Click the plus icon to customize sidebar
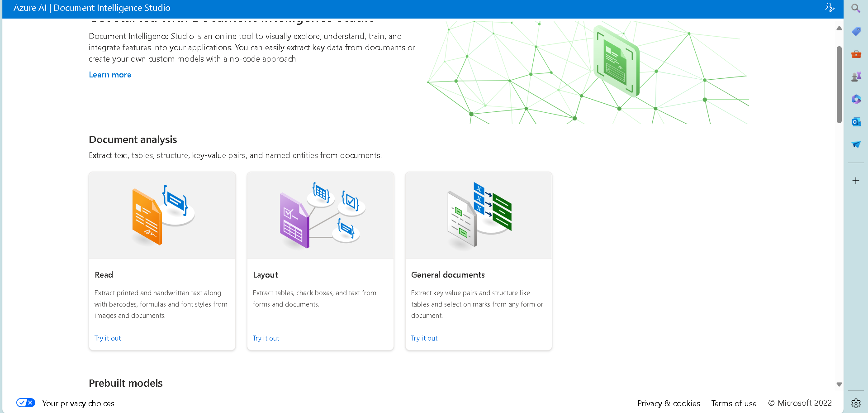Viewport: 868px width, 413px height. [x=856, y=181]
